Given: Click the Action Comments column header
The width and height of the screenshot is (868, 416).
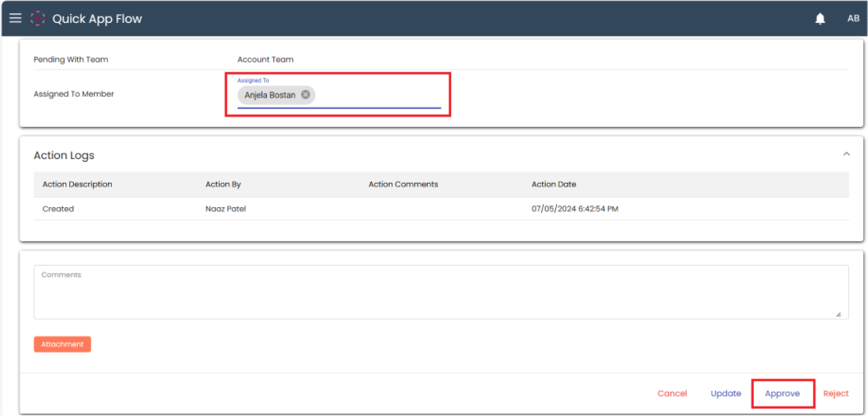Looking at the screenshot, I should (402, 184).
